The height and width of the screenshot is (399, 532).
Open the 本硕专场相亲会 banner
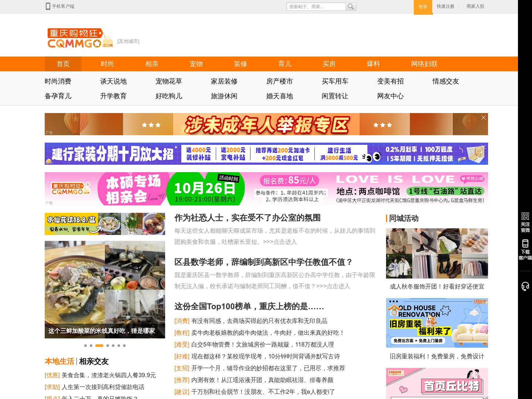point(266,189)
